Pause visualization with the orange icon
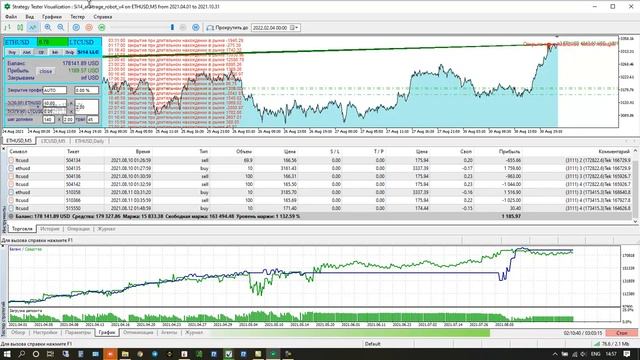Image resolution: width=640 pixels, height=360 pixels. click(89, 27)
